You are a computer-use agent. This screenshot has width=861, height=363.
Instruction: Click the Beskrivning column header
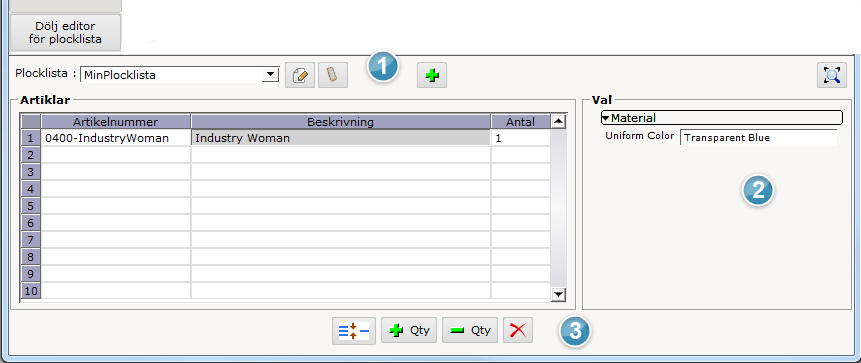[340, 121]
